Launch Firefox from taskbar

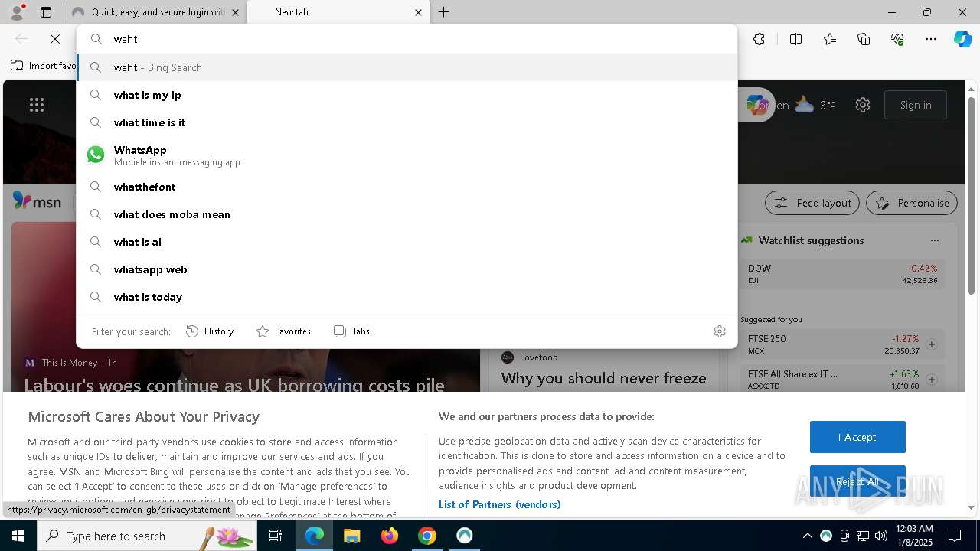(390, 536)
